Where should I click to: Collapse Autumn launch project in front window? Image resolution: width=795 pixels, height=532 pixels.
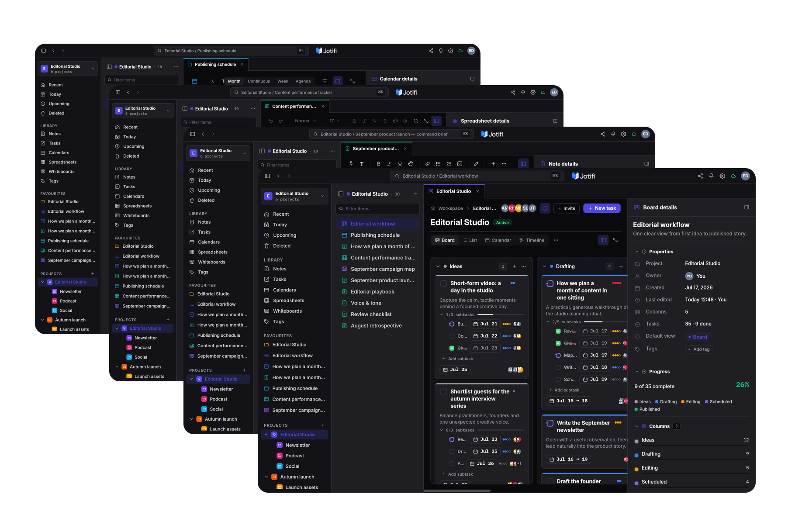pos(266,477)
